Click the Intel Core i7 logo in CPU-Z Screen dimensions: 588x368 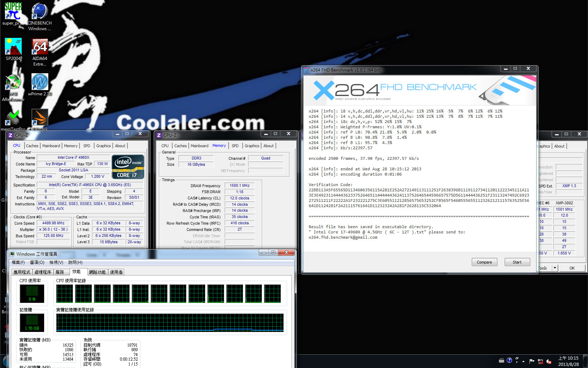coord(128,167)
